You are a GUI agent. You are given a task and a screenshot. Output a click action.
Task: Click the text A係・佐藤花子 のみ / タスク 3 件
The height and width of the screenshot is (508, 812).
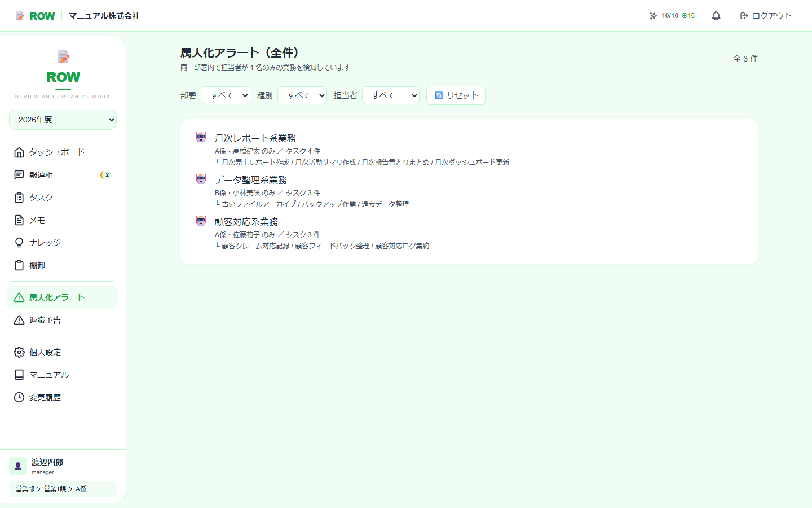coord(267,235)
